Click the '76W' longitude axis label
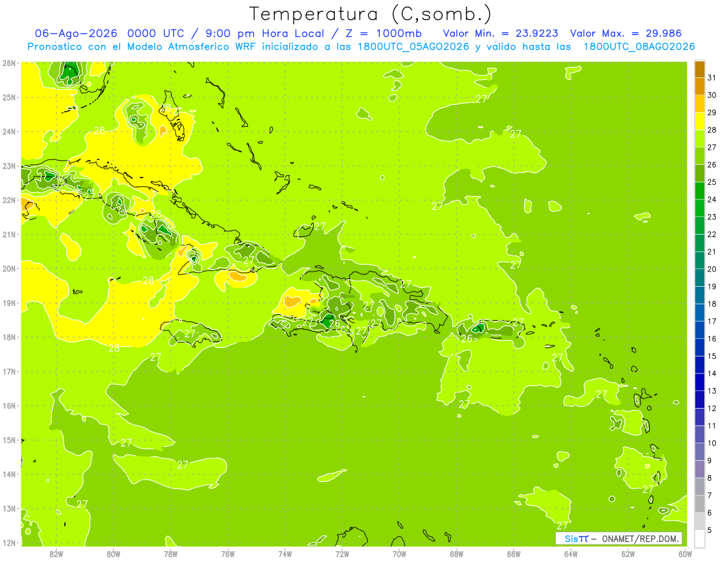This screenshot has width=728, height=562. (228, 554)
